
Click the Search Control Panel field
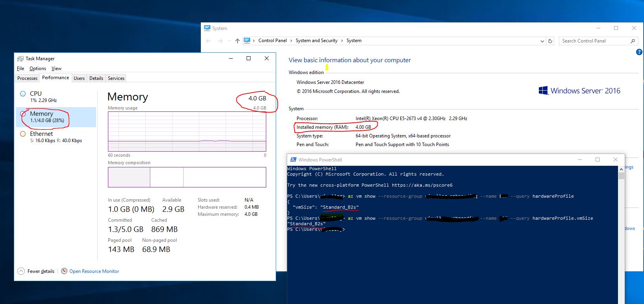click(595, 41)
